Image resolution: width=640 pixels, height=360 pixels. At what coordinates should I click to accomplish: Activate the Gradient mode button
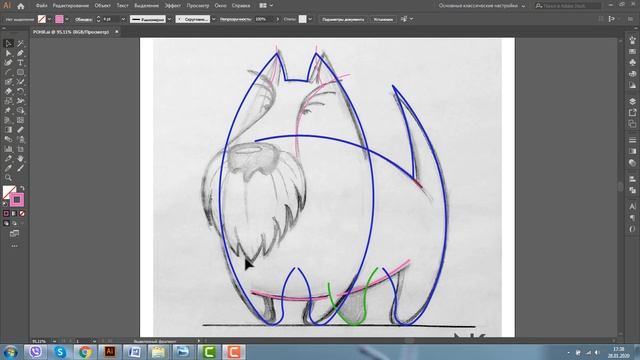point(14,213)
